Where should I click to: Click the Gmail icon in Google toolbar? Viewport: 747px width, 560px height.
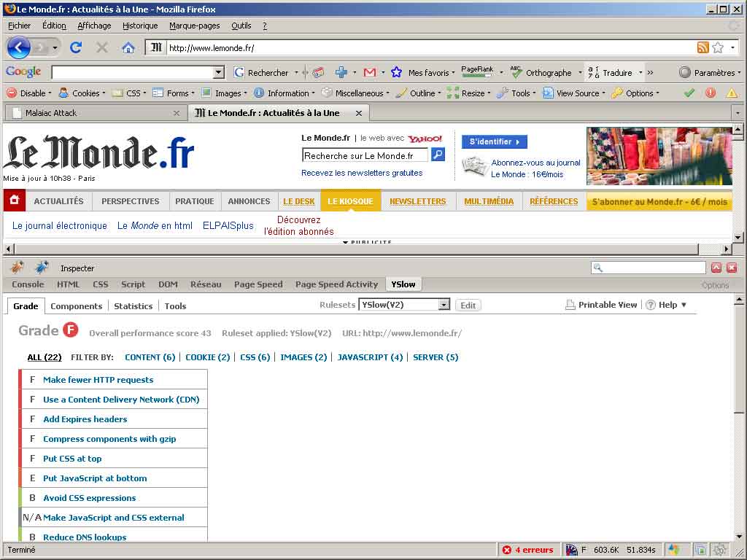pyautogui.click(x=370, y=72)
